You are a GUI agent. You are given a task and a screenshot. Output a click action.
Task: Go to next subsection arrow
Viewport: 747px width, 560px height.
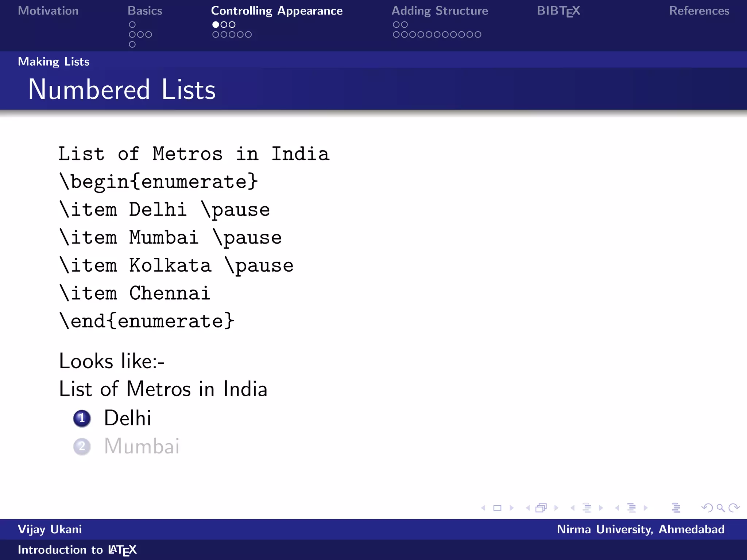tap(601, 508)
